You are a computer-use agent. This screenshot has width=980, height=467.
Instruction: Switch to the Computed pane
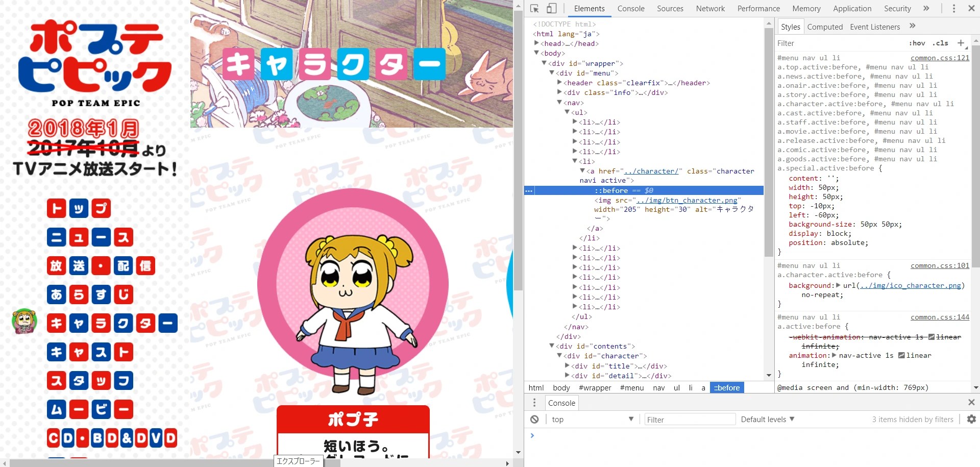(825, 27)
